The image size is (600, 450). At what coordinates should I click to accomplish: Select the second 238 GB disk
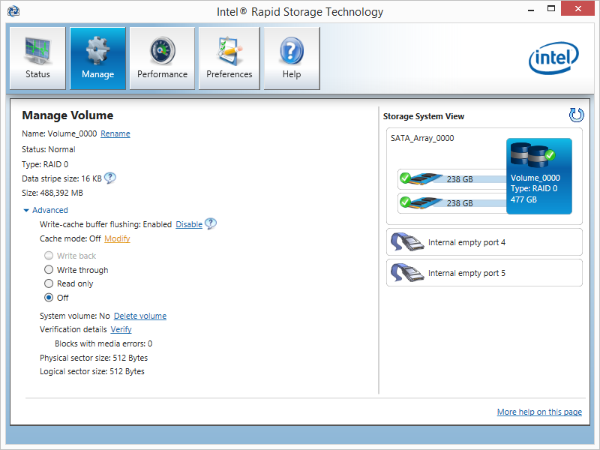[x=452, y=203]
